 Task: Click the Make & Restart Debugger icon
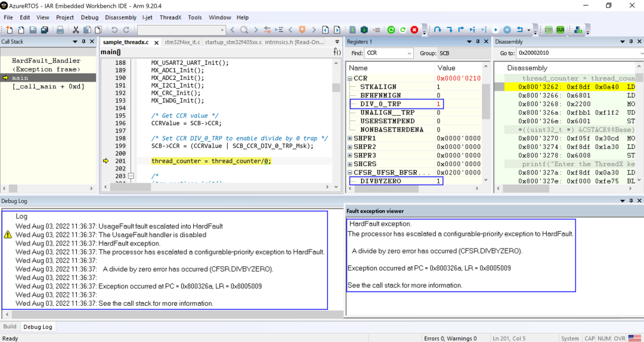391,30
